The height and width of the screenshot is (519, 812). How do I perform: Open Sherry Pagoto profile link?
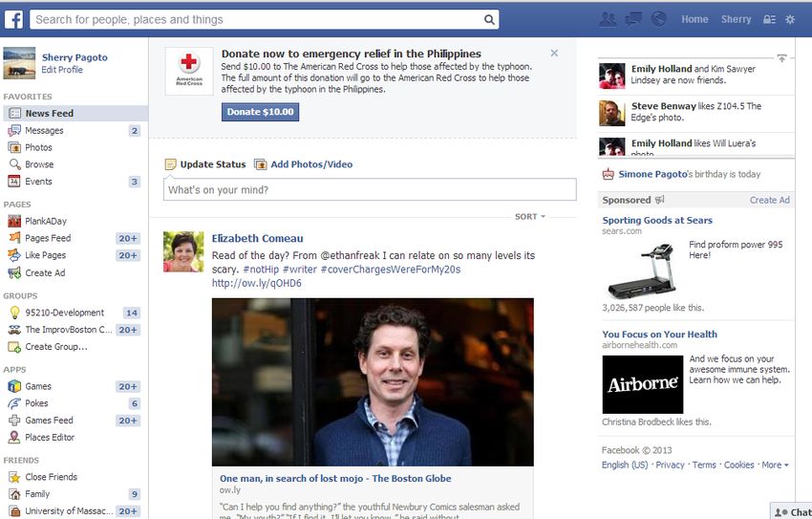[x=75, y=57]
